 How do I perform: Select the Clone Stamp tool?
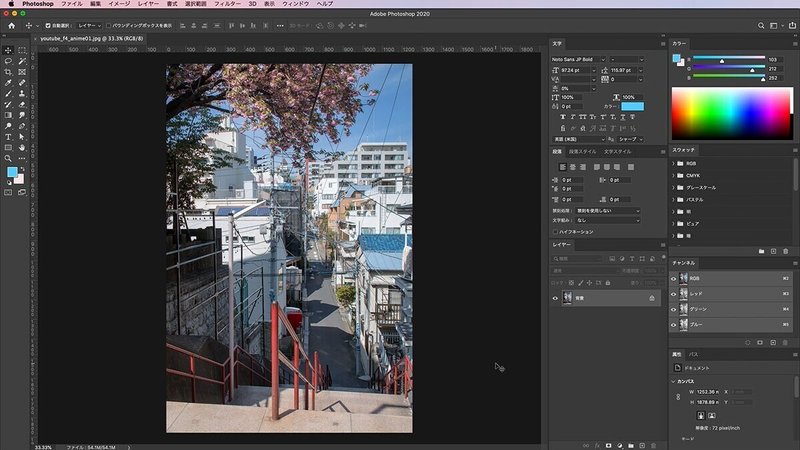(x=22, y=93)
